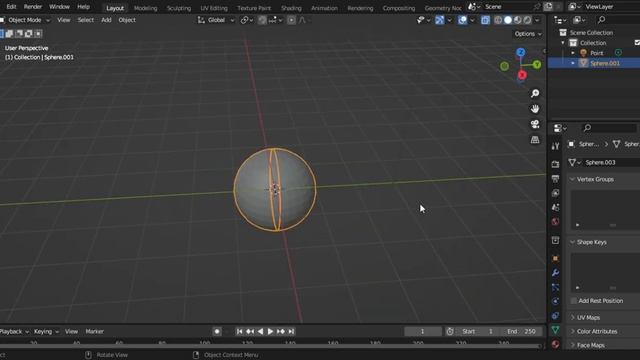Screen dimensions: 640x360
Task: Open the Particles properties tab
Action: coord(555,287)
